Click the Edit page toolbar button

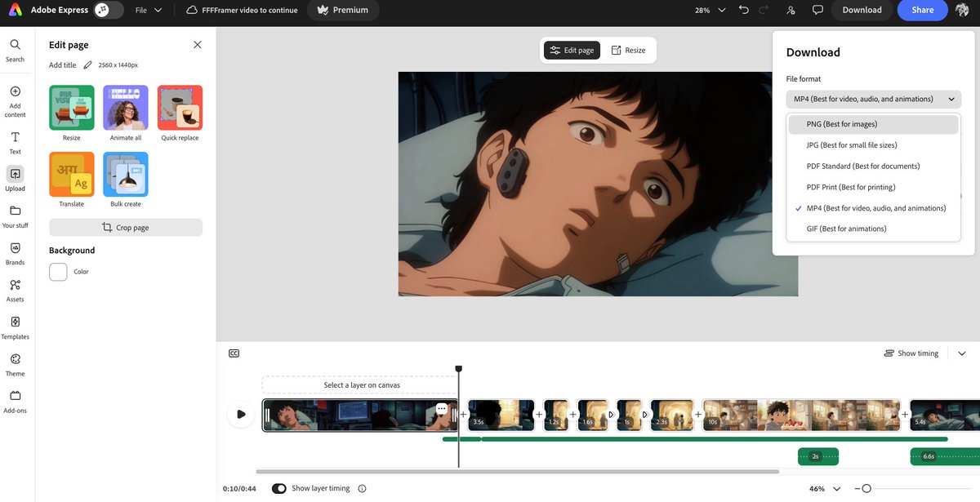coord(572,50)
